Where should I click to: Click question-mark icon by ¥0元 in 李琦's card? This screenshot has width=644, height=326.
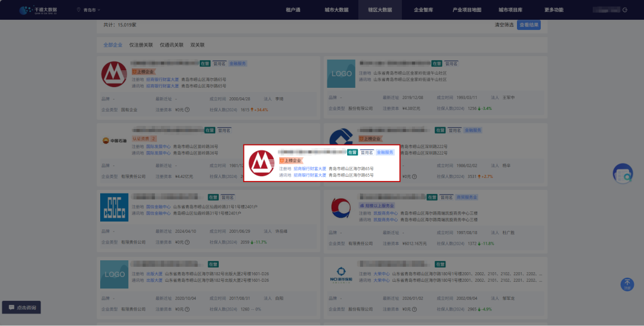pos(187,110)
